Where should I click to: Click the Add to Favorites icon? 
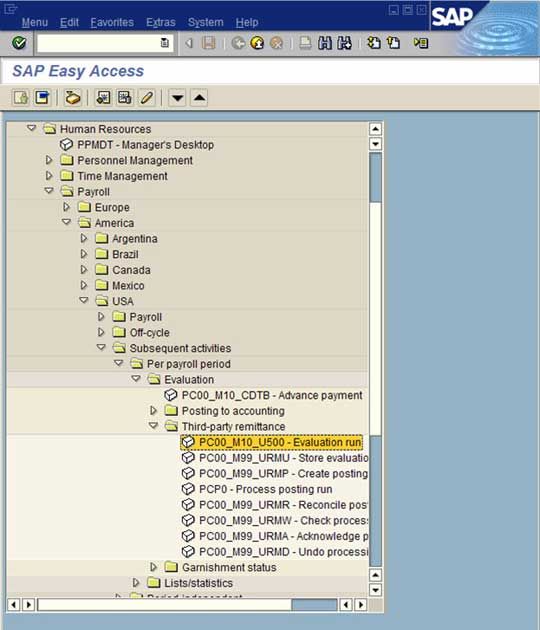pyautogui.click(x=103, y=98)
